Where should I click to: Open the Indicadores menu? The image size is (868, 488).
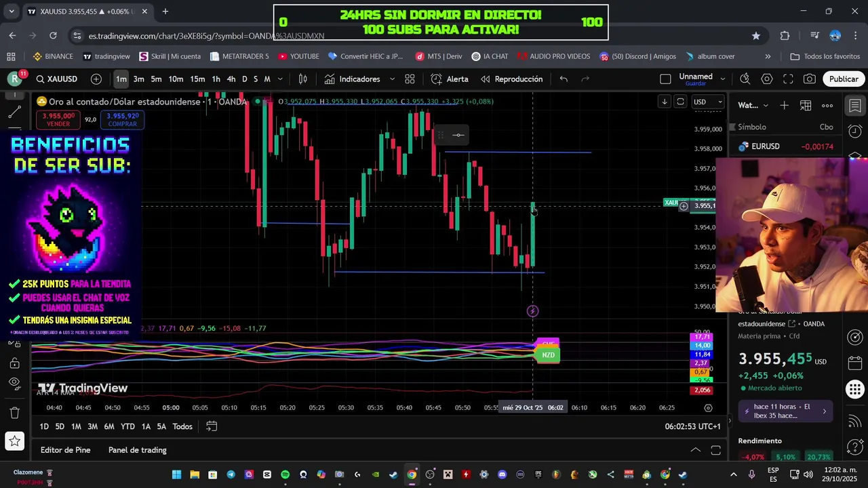(x=352, y=79)
